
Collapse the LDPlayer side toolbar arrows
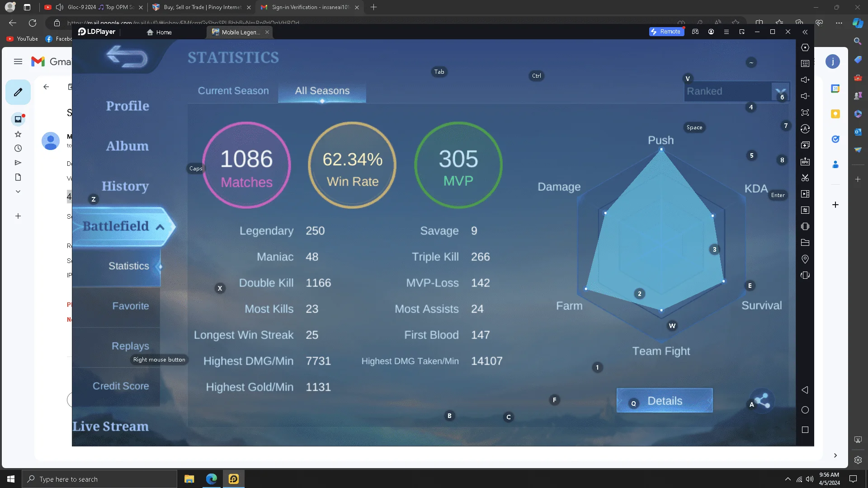(x=805, y=32)
